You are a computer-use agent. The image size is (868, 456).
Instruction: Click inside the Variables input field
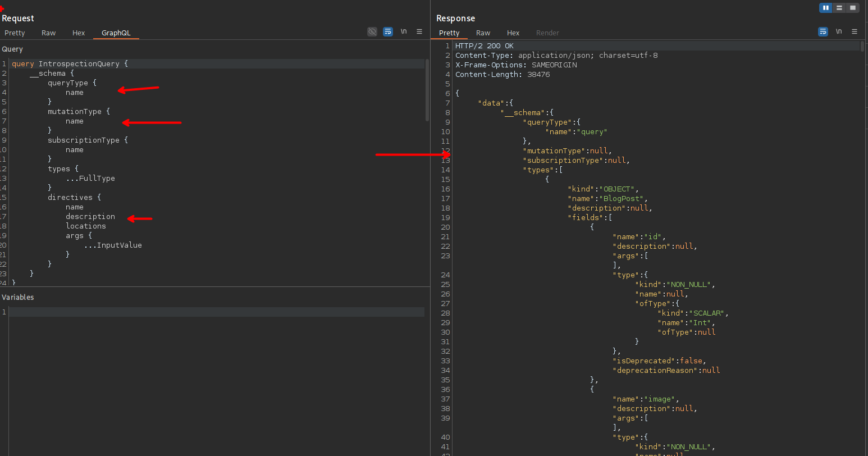tap(216, 312)
